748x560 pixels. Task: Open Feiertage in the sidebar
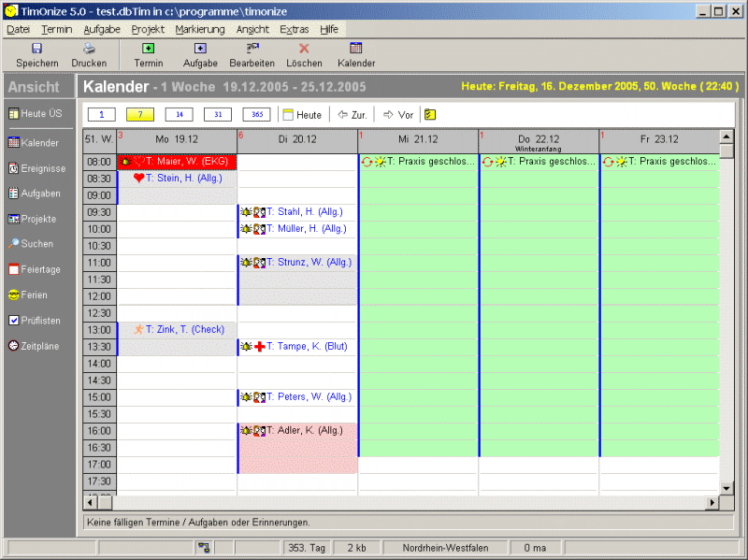click(35, 269)
